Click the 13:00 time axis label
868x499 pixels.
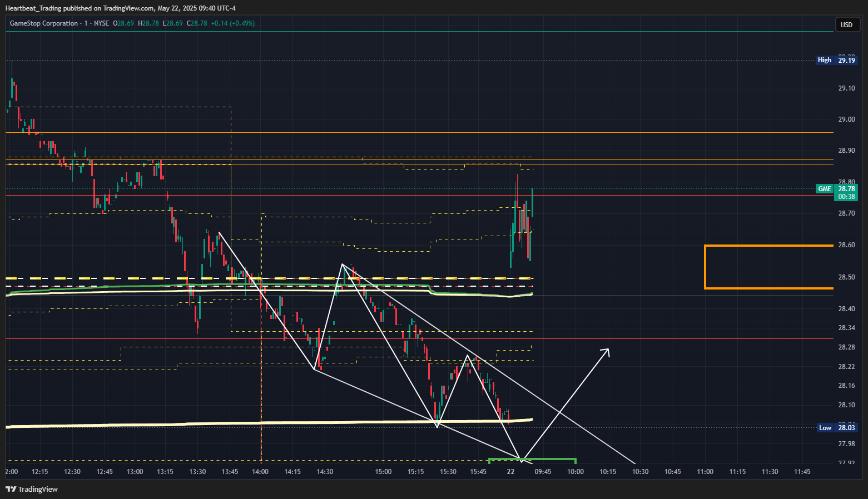(135, 472)
